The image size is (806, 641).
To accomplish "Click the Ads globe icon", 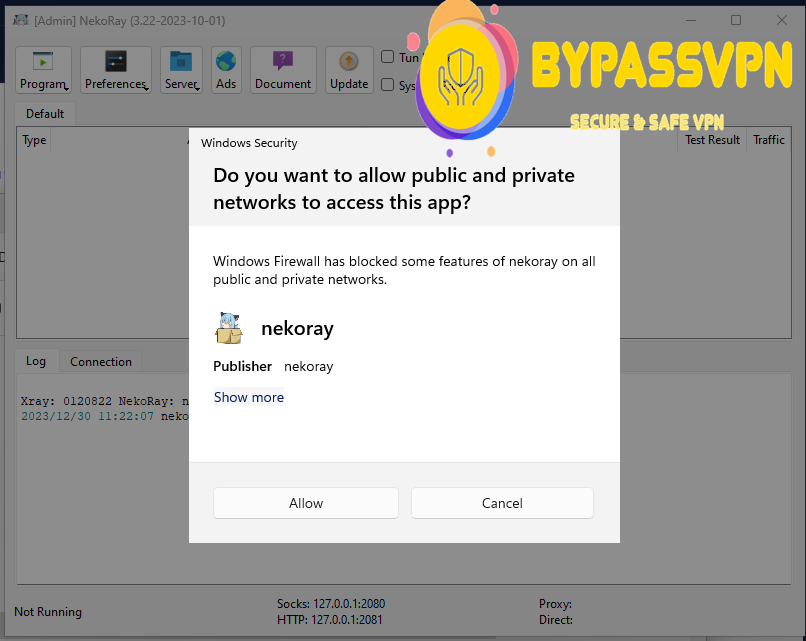I will [226, 61].
